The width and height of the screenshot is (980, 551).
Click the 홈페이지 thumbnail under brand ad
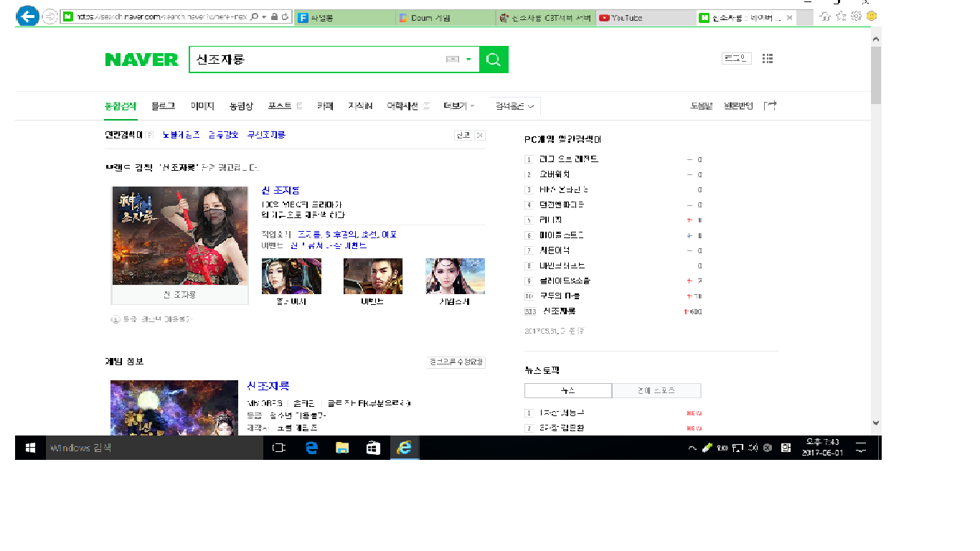[x=291, y=276]
